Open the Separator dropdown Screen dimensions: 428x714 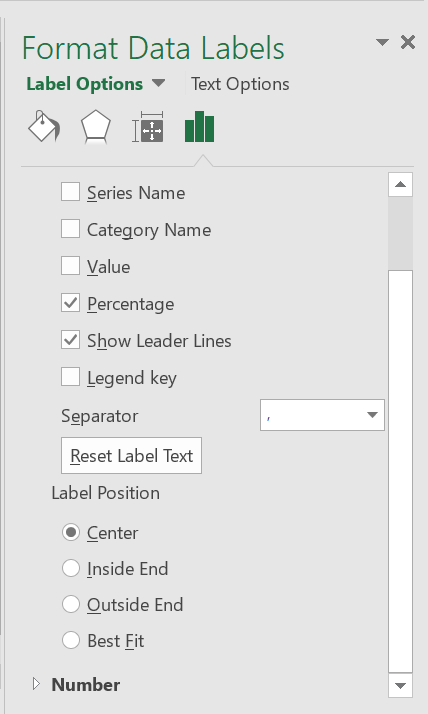click(x=322, y=415)
